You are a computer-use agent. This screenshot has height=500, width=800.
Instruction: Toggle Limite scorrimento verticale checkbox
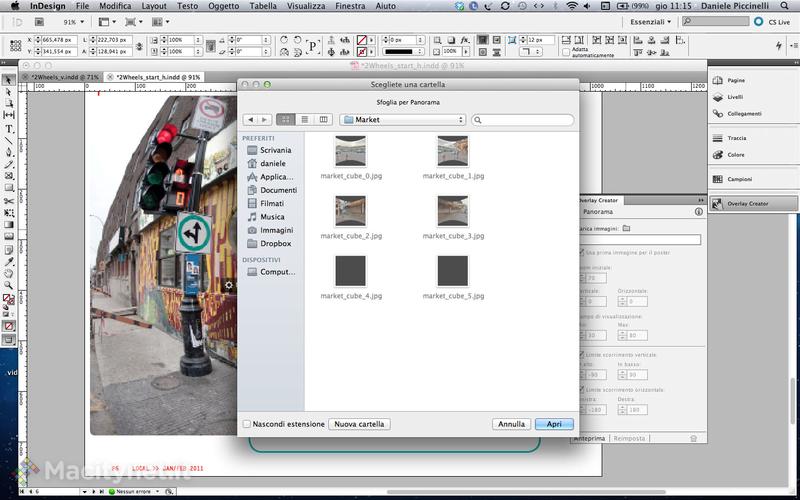pos(583,355)
